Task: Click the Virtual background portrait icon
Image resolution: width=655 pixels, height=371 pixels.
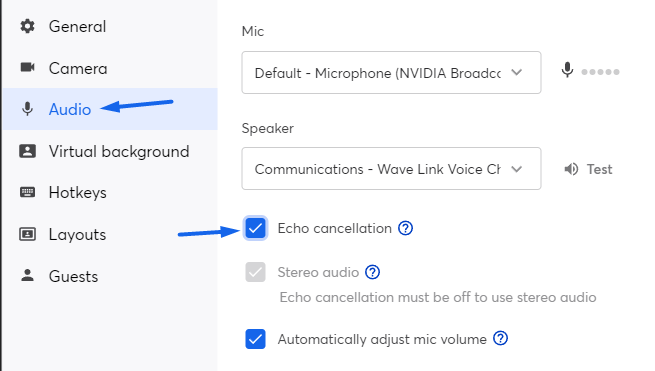Action: (28, 151)
